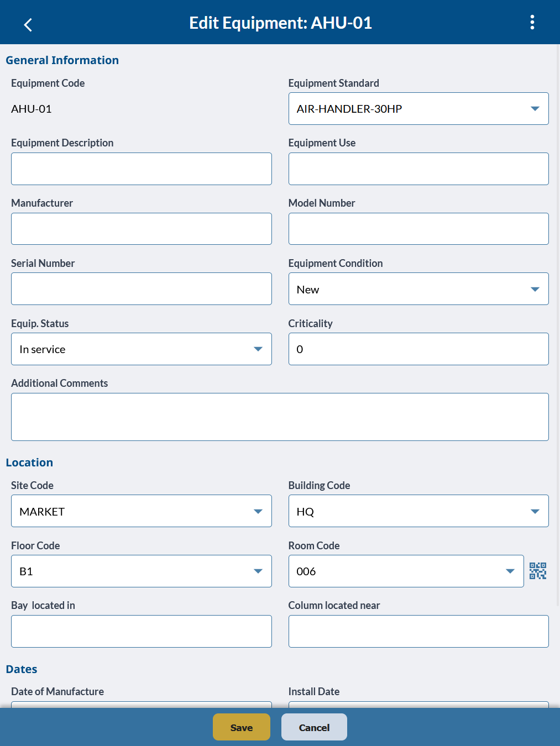Expand the Site Code dropdown
The image size is (560, 746).
(x=141, y=511)
